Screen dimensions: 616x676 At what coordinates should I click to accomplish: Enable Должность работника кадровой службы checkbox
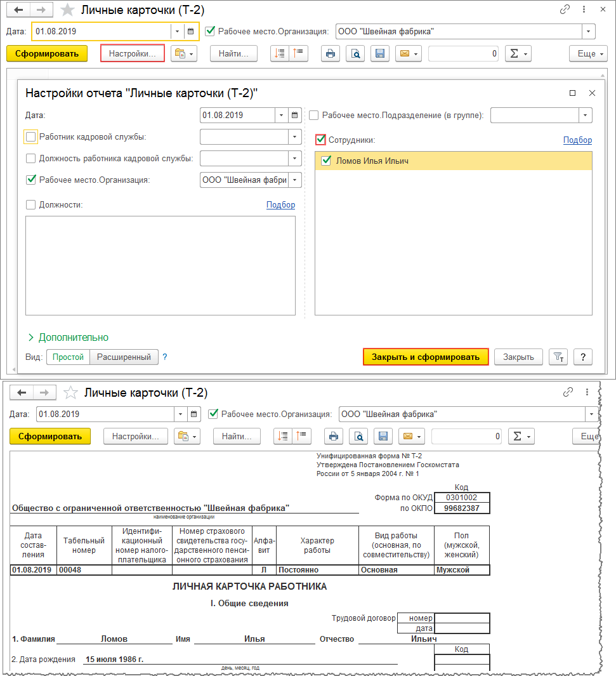tap(31, 158)
